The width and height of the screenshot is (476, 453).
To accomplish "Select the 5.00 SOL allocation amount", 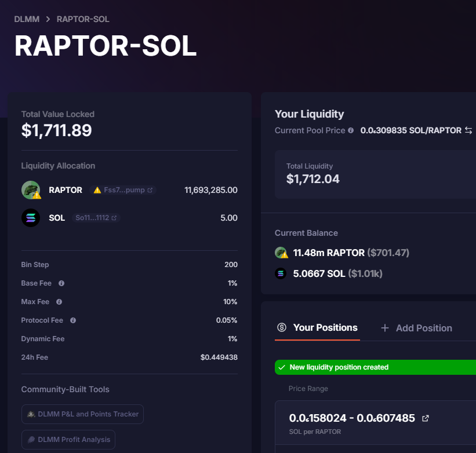I will click(x=229, y=218).
